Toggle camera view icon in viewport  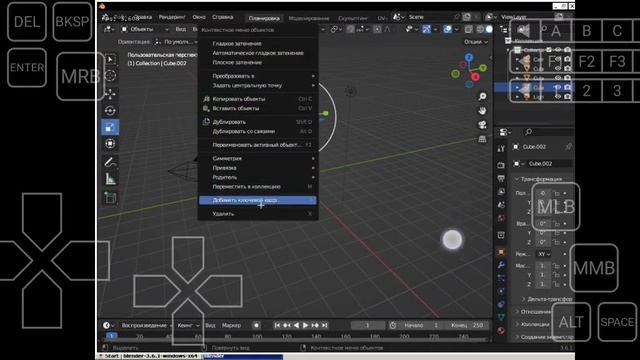482,125
